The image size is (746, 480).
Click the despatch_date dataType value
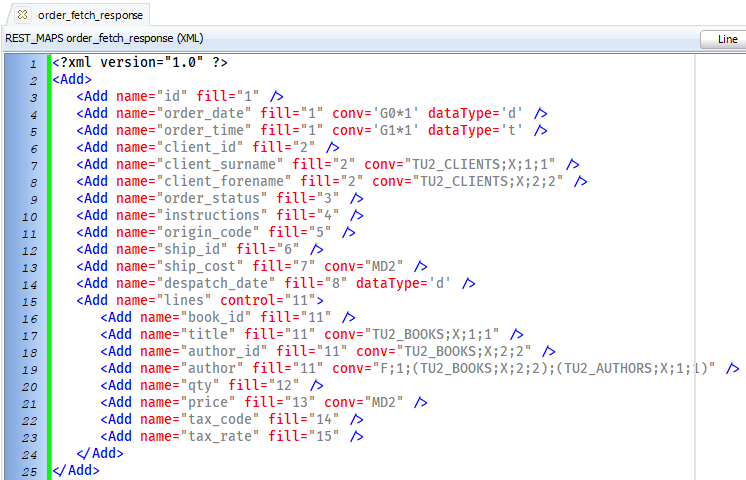point(439,284)
